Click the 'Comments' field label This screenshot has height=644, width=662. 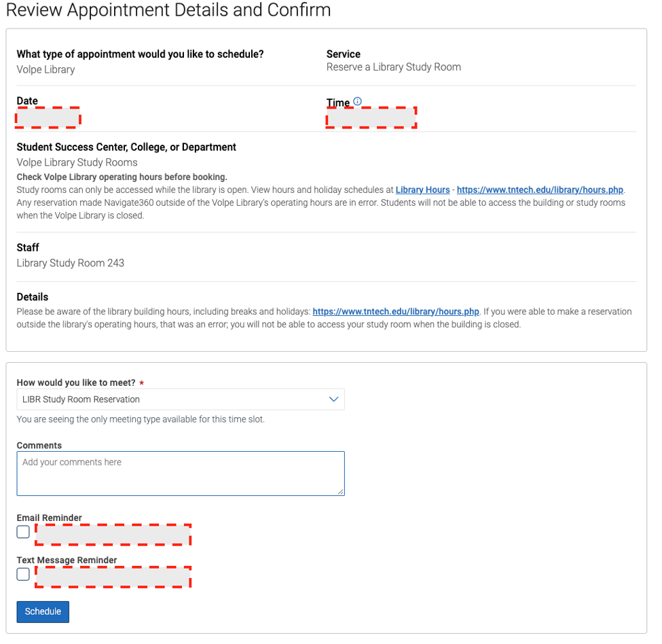coord(39,446)
